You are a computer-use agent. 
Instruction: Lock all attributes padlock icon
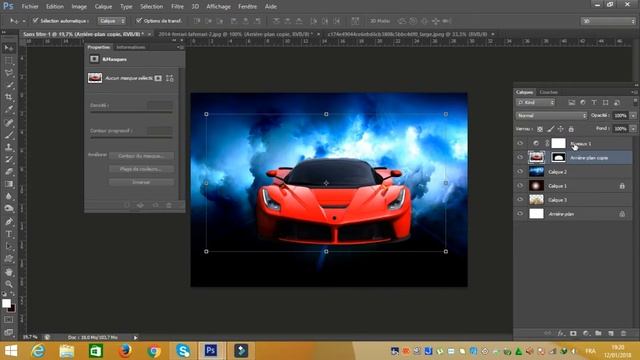pyautogui.click(x=571, y=129)
